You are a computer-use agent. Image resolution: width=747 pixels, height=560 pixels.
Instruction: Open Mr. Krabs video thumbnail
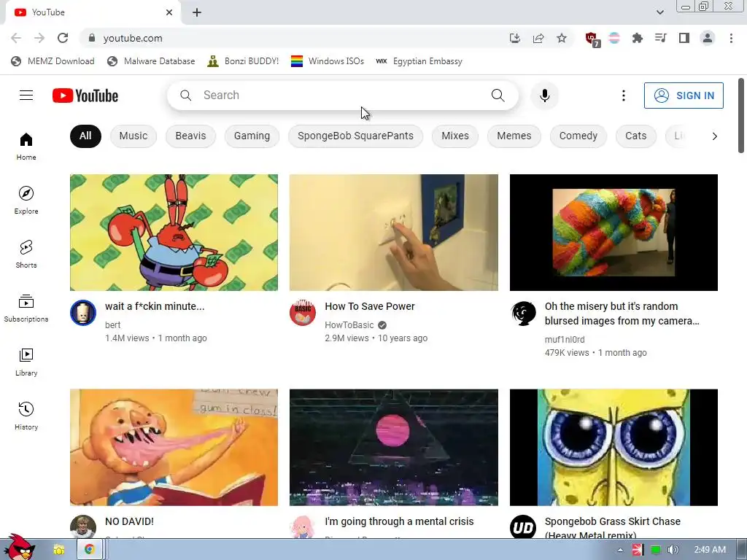tap(174, 233)
